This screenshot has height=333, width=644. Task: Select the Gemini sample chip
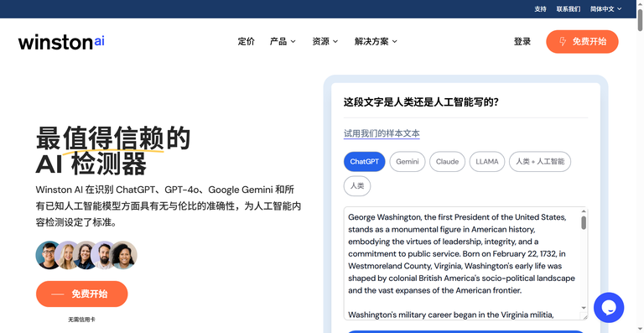[407, 161]
